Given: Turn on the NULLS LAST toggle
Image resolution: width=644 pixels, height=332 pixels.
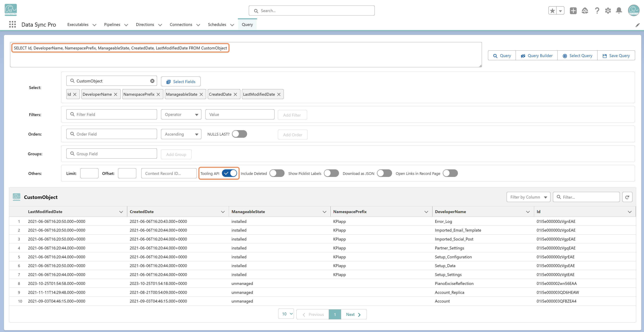Looking at the screenshot, I should pyautogui.click(x=239, y=134).
